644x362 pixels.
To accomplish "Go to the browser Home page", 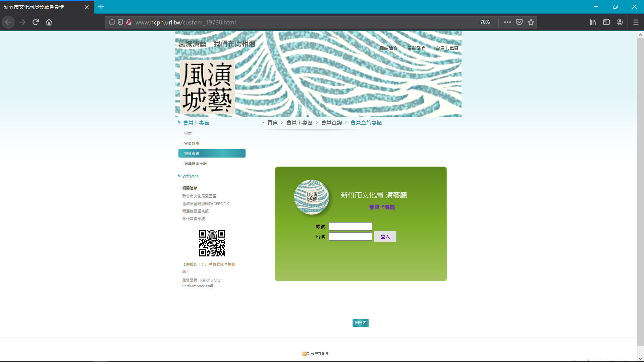I will pos(49,22).
